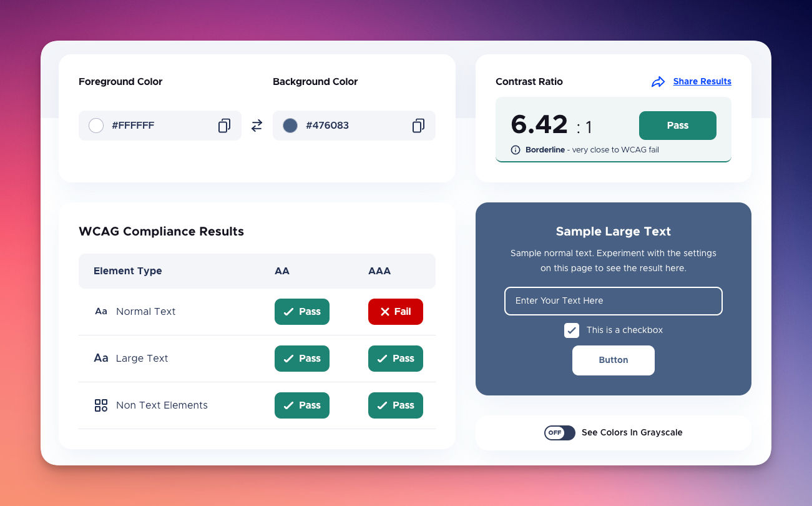
Task: Click the AAA column header
Action: coord(379,271)
